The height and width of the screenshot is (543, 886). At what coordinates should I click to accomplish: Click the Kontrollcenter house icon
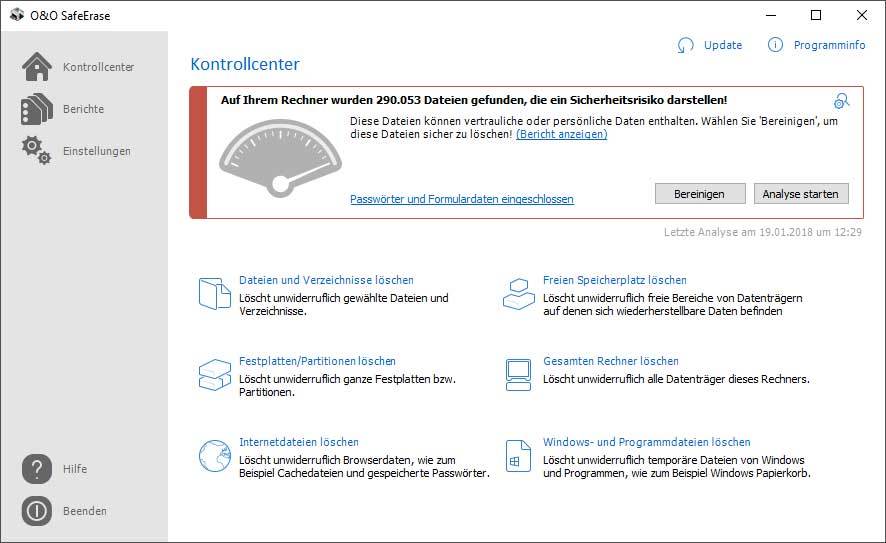point(37,67)
